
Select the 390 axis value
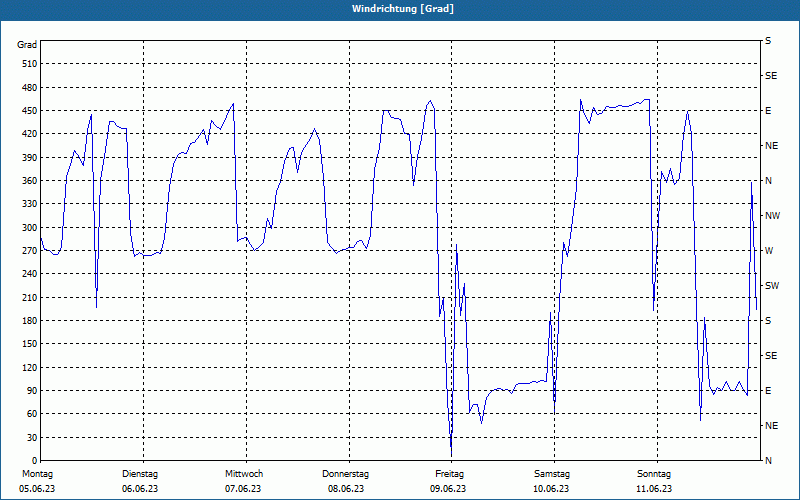click(30, 158)
